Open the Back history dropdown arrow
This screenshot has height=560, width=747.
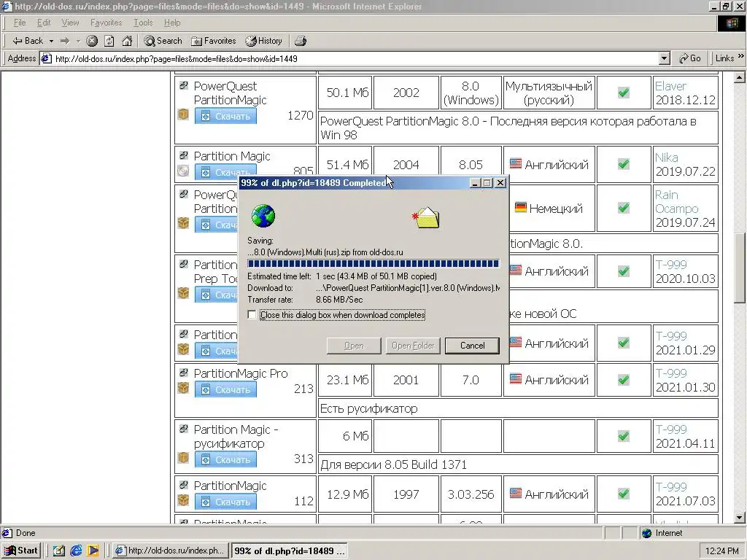(51, 41)
